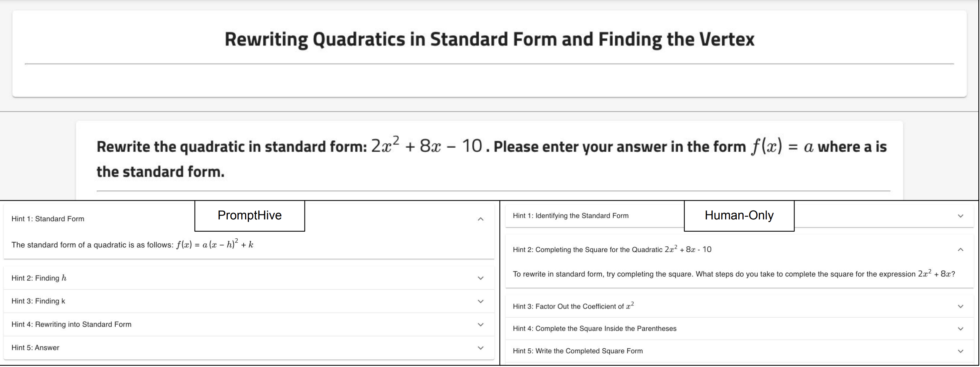Collapse the Completing the Square hint chevron
The height and width of the screenshot is (367, 980).
point(960,249)
